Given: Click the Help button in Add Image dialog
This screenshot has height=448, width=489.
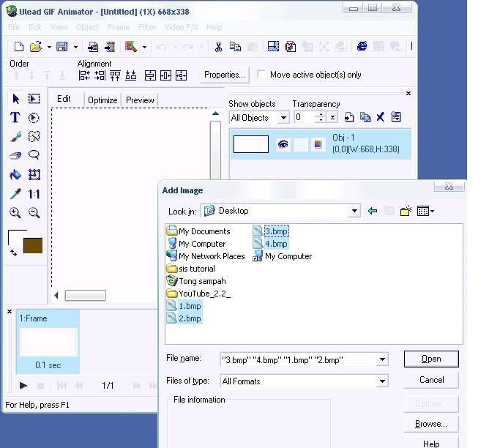Looking at the screenshot, I should pos(431,443).
